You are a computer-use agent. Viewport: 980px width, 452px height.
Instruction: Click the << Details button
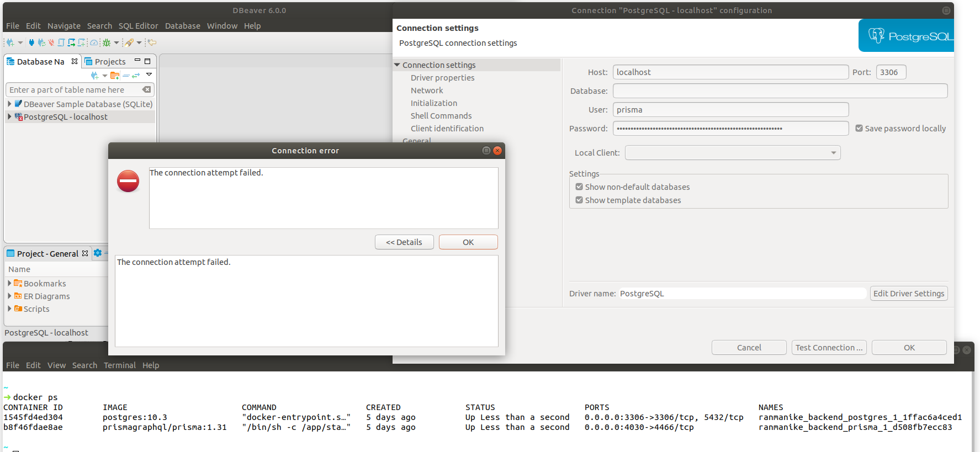pos(404,242)
